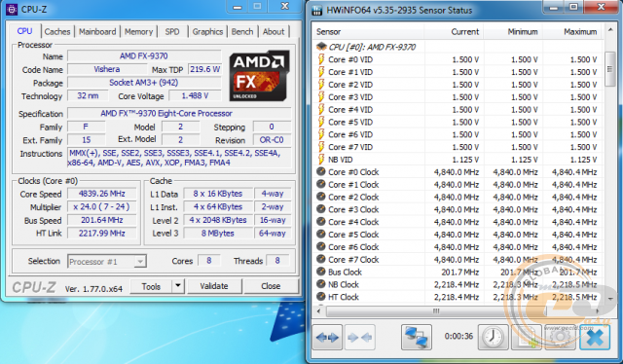Select the CPU tab

tap(24, 31)
